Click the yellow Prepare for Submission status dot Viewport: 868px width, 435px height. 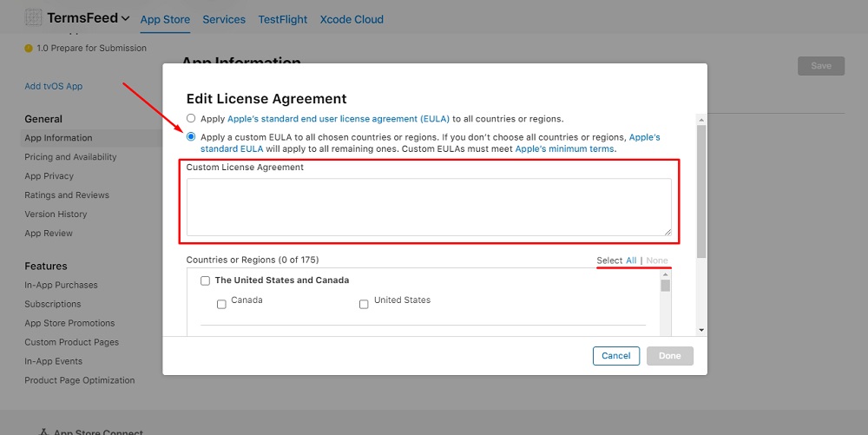tap(29, 48)
